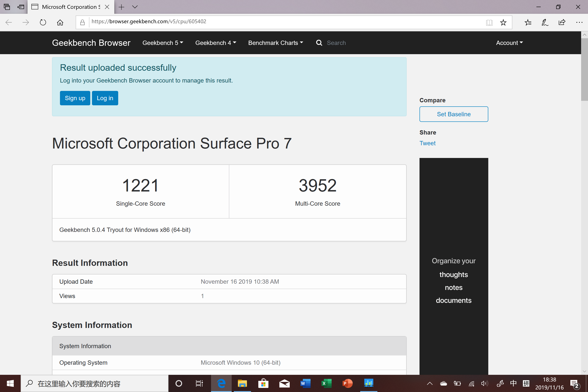Switch to Edge in taskbar
The width and height of the screenshot is (588, 392).
click(221, 383)
